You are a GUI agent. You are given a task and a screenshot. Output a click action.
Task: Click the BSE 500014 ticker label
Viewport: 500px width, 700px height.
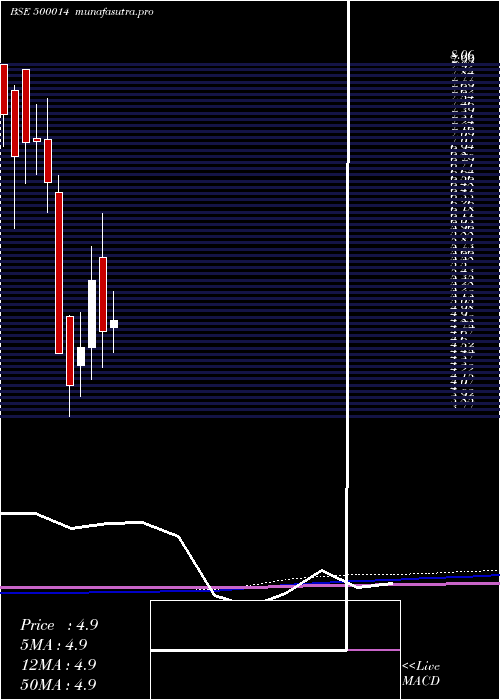click(x=39, y=12)
